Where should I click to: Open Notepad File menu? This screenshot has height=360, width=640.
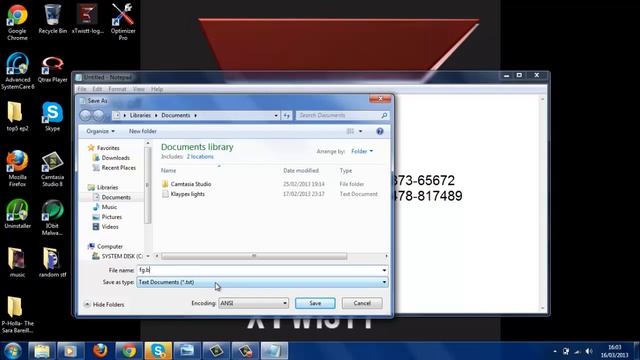point(82,89)
